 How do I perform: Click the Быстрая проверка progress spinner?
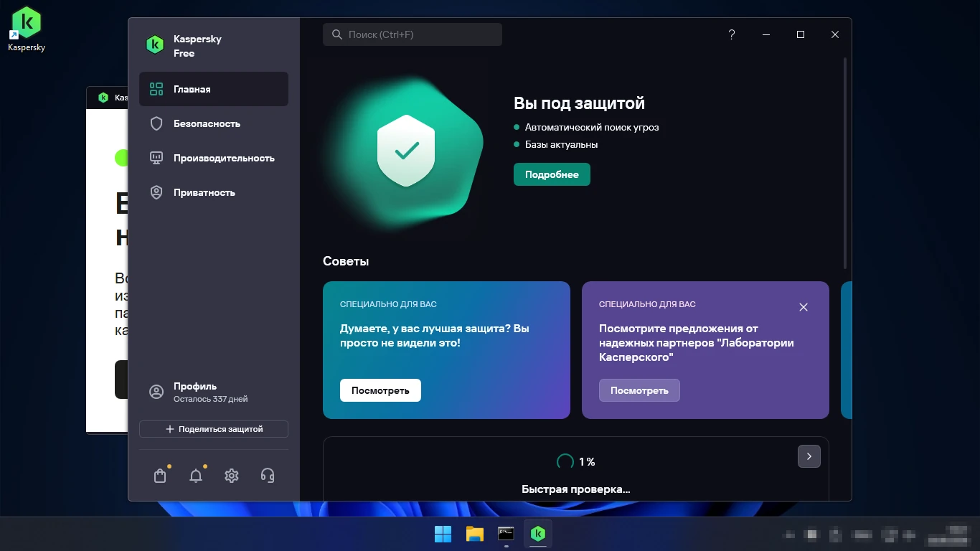(565, 461)
